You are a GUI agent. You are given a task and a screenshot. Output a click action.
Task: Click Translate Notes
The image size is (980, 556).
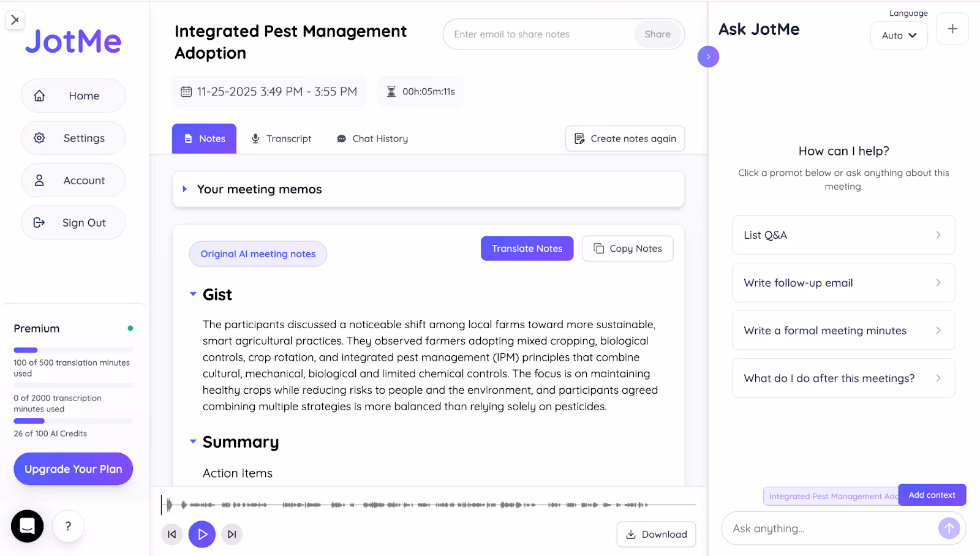click(527, 248)
